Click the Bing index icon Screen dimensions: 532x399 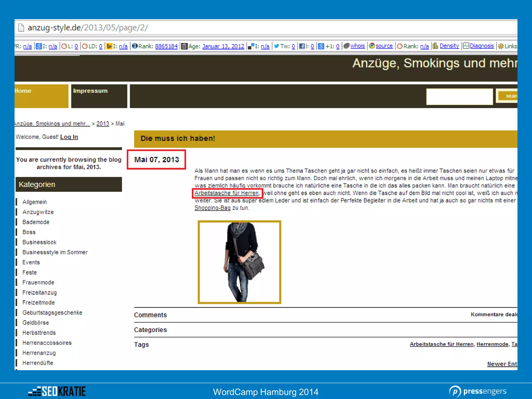point(109,46)
